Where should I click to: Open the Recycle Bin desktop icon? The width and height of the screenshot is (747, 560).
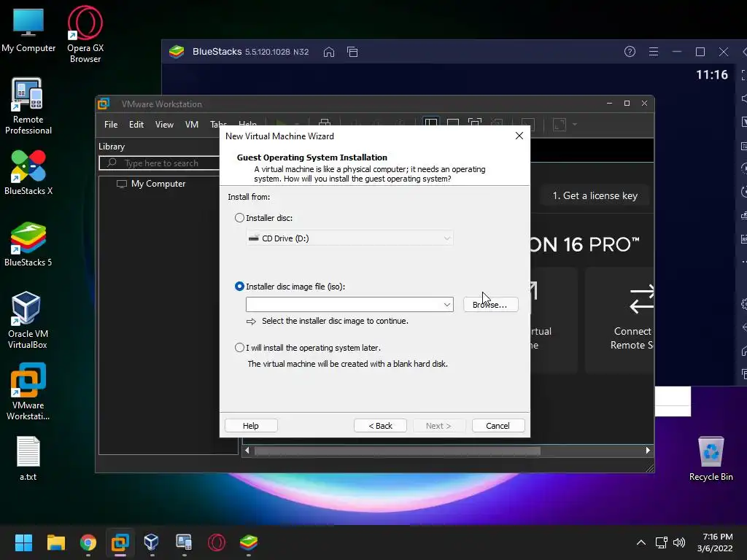click(x=711, y=459)
